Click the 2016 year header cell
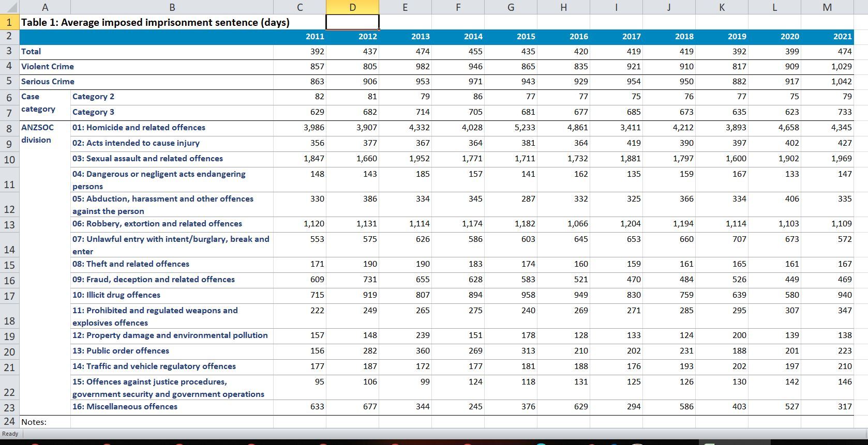Screen dimensions: 868x445 coord(578,37)
